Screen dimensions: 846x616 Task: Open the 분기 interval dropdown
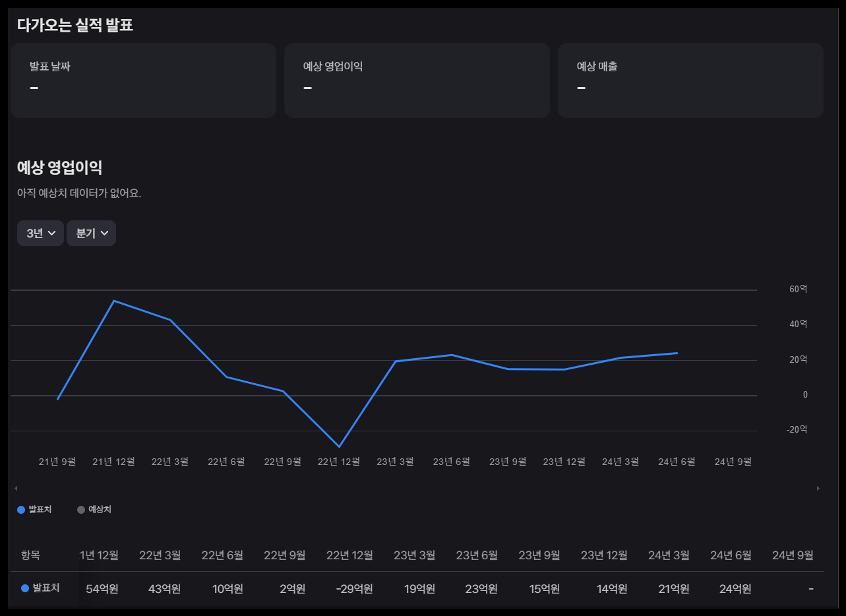[91, 233]
